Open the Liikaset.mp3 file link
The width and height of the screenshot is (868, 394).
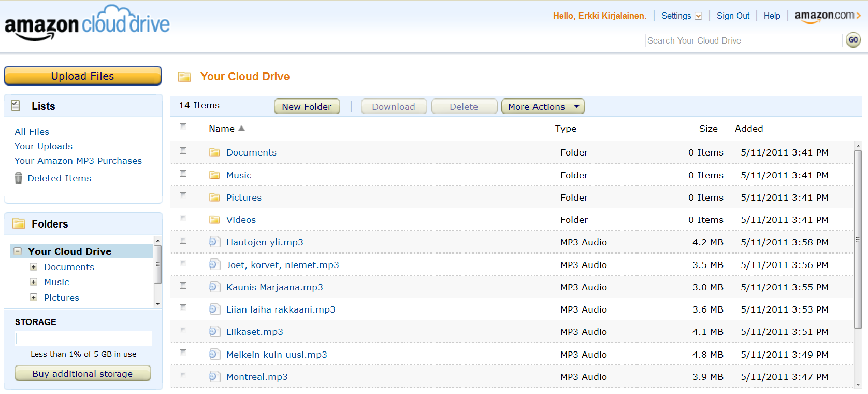click(255, 332)
